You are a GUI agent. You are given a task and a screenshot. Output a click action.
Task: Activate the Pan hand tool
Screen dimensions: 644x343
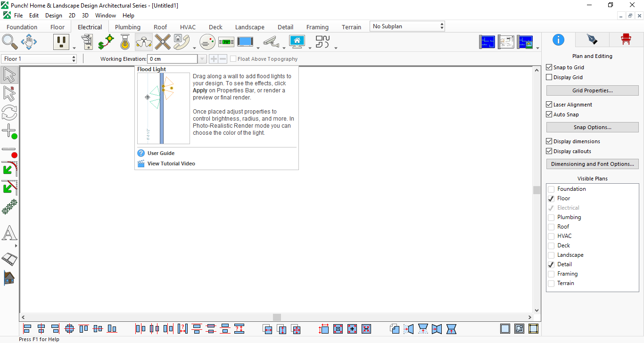[x=29, y=42]
